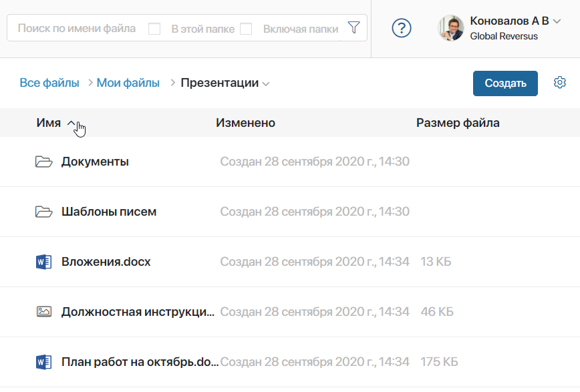Image resolution: width=580 pixels, height=392 pixels.
Task: Open the План работ на октябрь file
Action: tap(140, 362)
